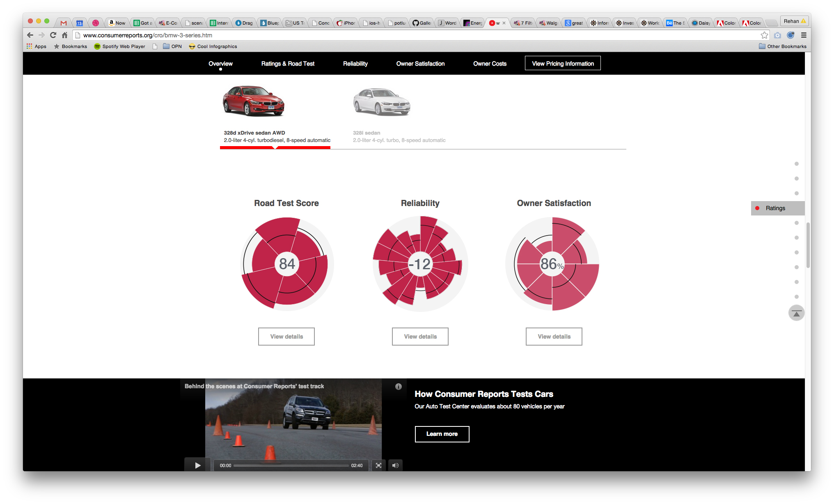The image size is (834, 504).
Task: Switch to the Behance The S tab
Action: (676, 23)
